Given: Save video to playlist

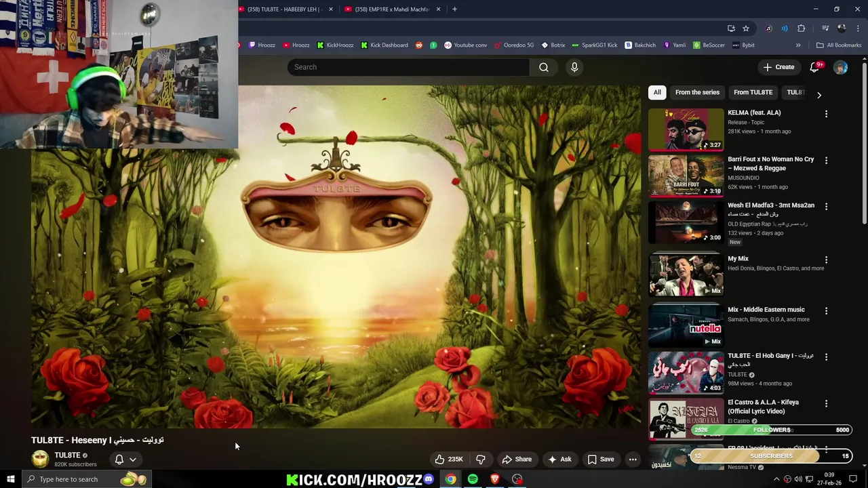Looking at the screenshot, I should click(601, 460).
